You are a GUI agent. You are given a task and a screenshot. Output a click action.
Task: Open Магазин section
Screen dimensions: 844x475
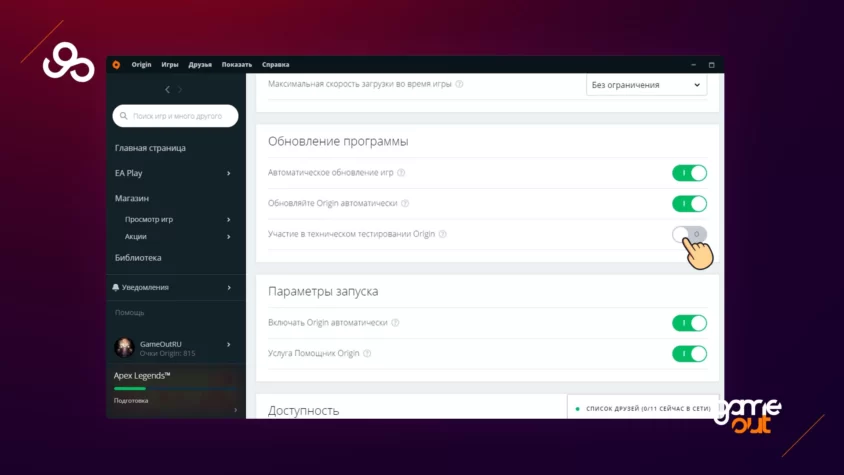coord(132,198)
